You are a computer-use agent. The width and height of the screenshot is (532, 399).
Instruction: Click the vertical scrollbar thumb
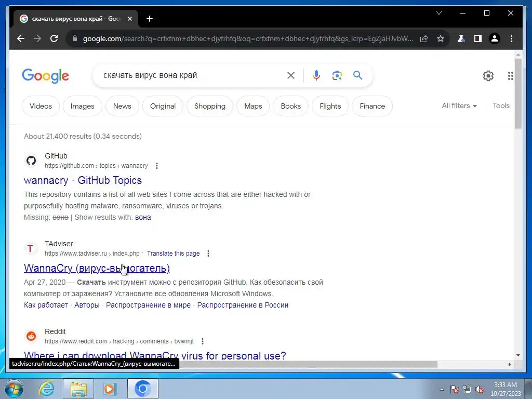pos(518,94)
